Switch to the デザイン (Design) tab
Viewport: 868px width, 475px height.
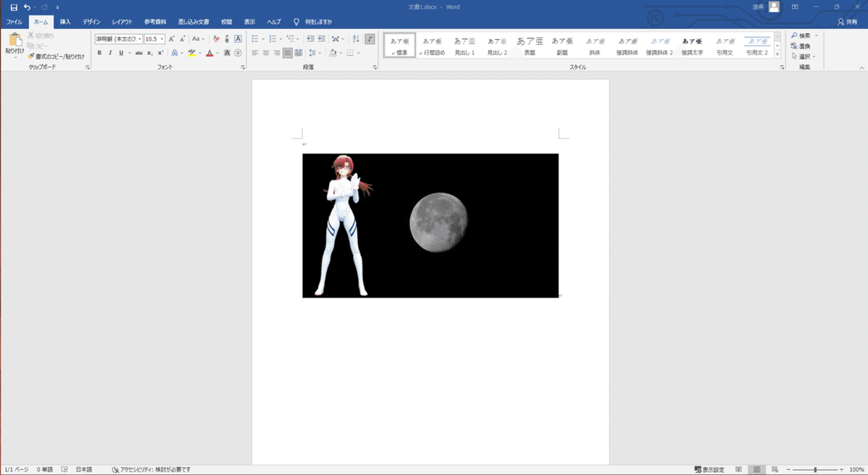[x=91, y=22]
